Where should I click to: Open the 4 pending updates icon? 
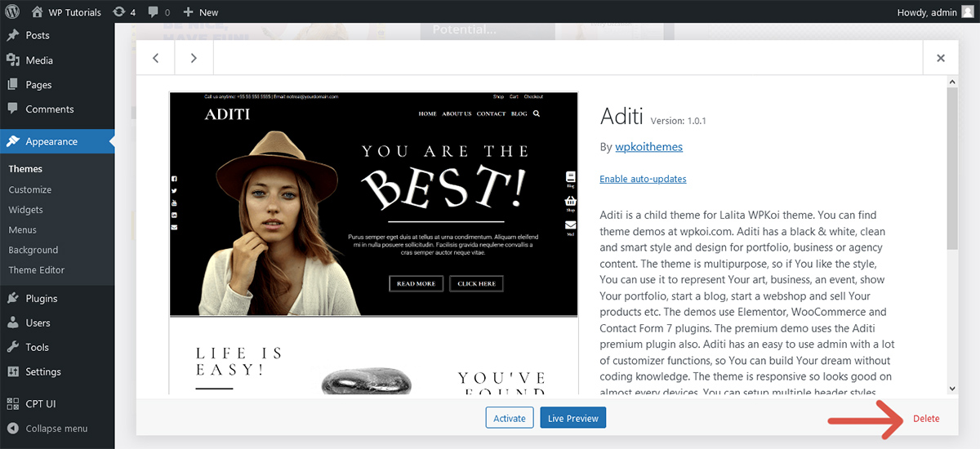point(124,12)
